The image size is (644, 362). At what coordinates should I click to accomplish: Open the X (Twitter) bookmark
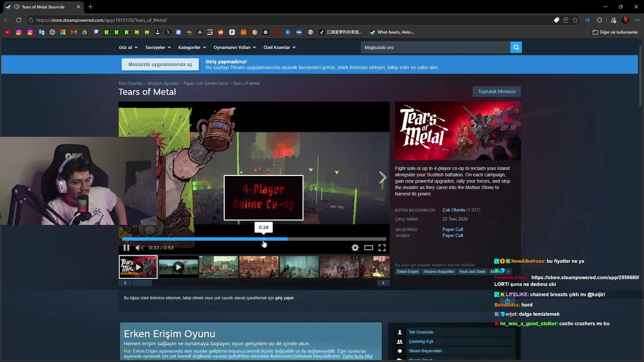tap(168, 32)
